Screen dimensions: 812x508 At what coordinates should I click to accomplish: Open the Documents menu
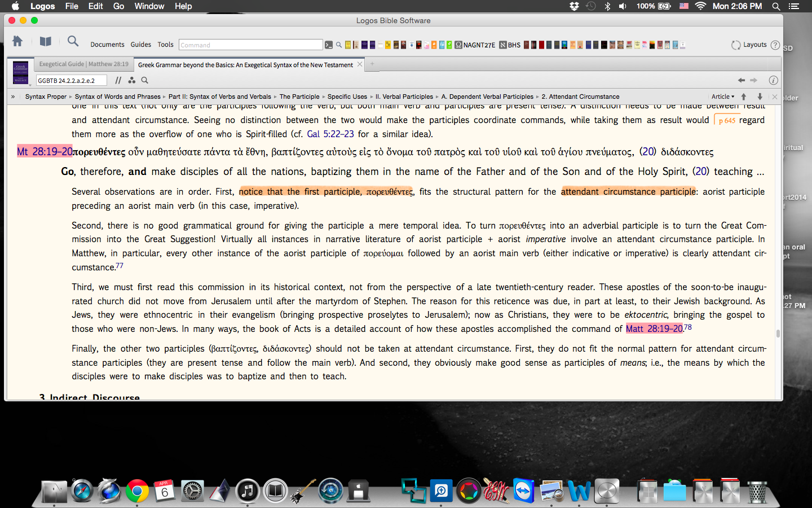tap(107, 45)
